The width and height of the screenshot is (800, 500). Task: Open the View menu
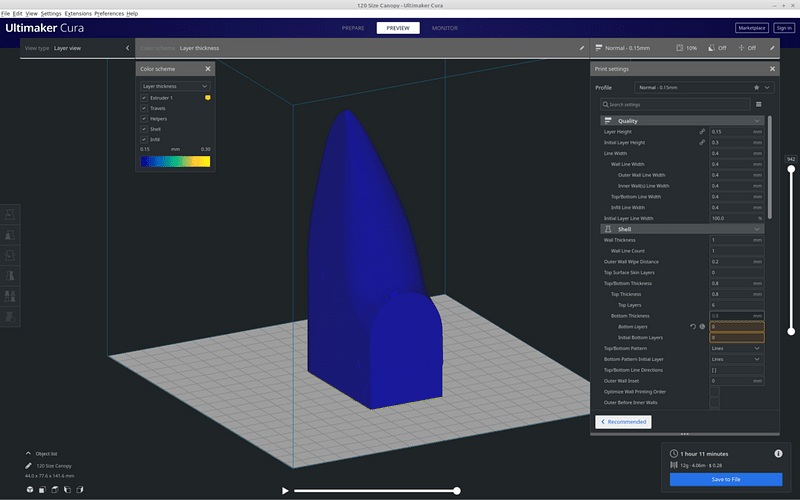pyautogui.click(x=32, y=14)
